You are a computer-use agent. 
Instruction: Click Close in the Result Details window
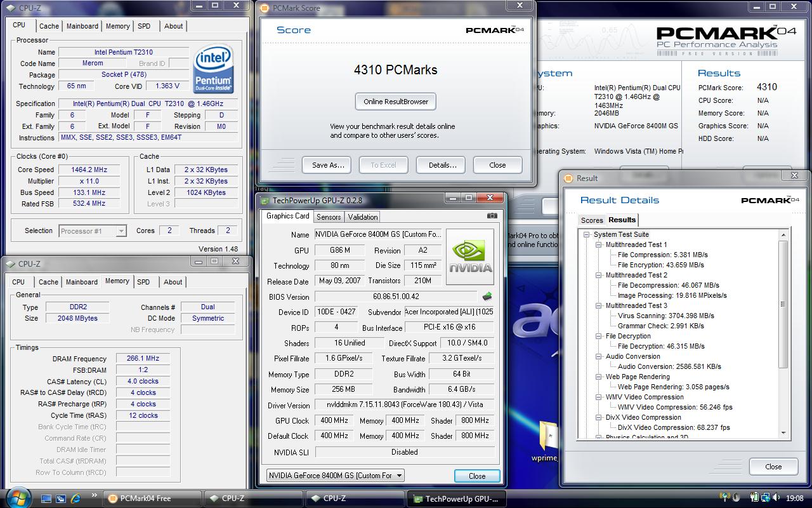click(773, 466)
